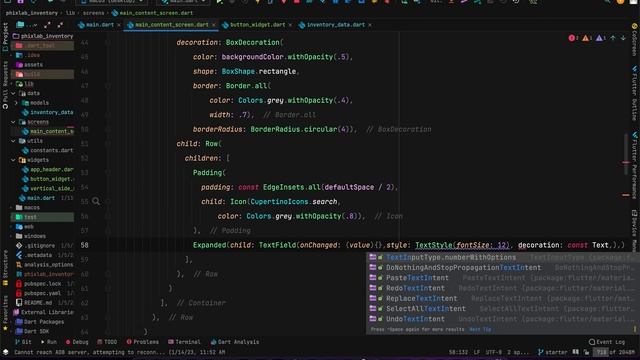This screenshot has width=640, height=360.
Task: Click the Next Tip link in completion popup
Action: (x=480, y=329)
